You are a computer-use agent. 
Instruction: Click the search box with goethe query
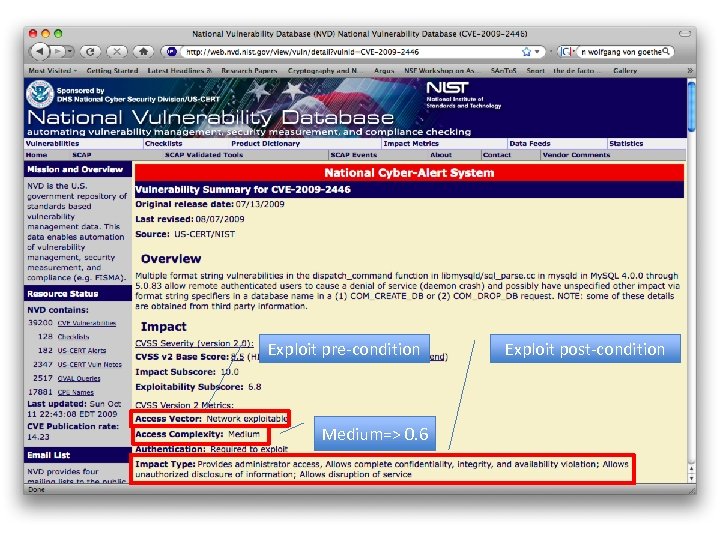click(x=620, y=52)
